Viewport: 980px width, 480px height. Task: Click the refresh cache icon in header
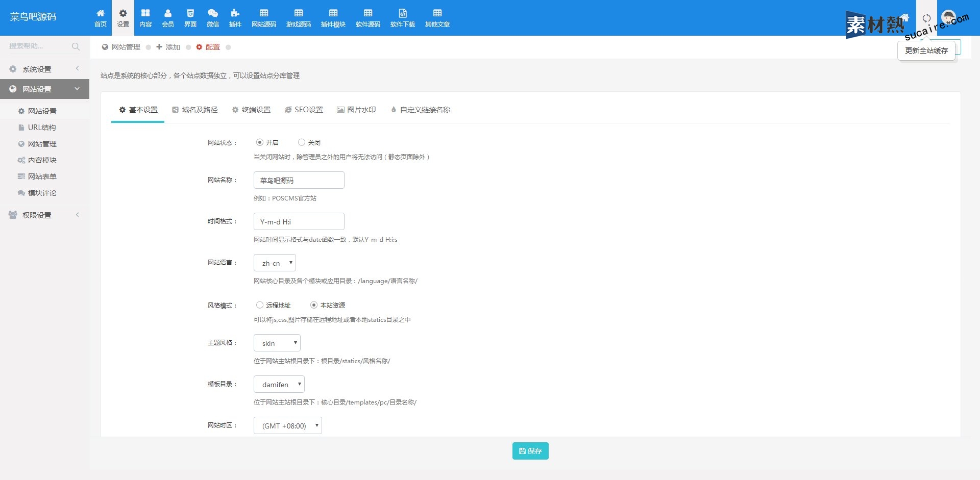(x=926, y=18)
